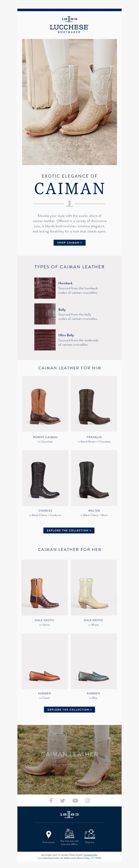139x868 pixels.
Task: Click the 1883 footer logo
Action: 69,814
